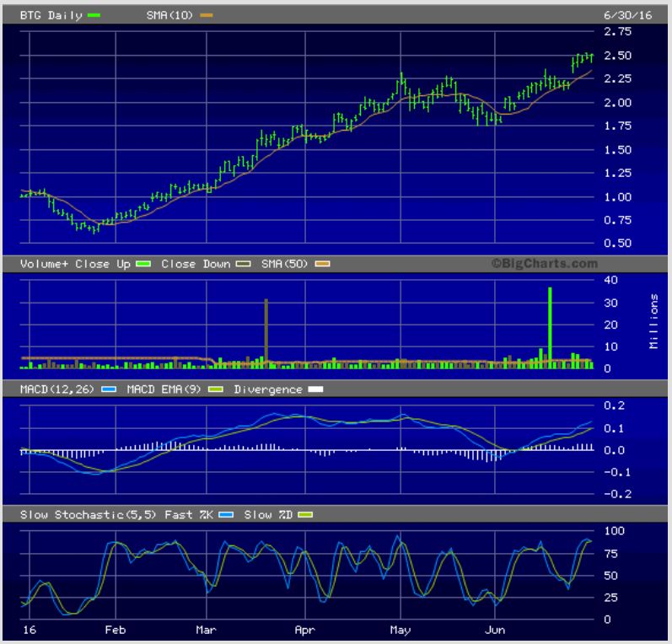This screenshot has height=644, width=672.
Task: Click the 'May' month label on the time axis
Action: tap(401, 630)
